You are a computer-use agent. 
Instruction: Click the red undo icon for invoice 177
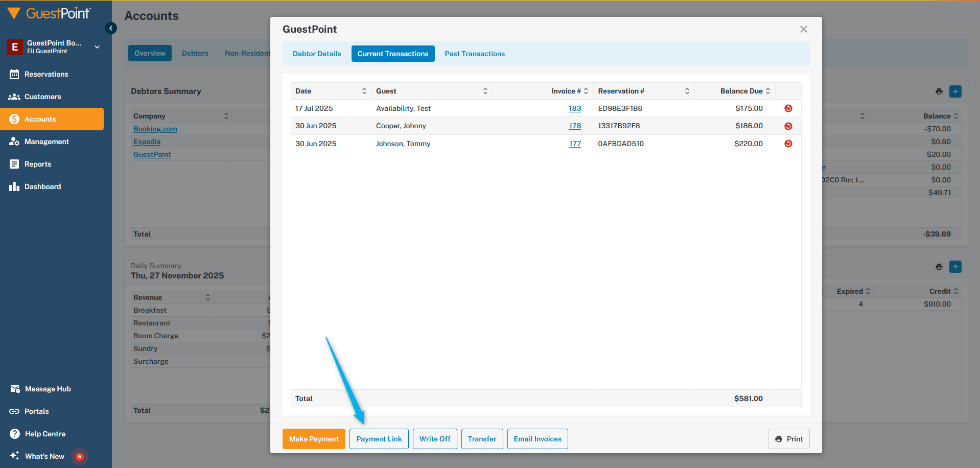(788, 144)
